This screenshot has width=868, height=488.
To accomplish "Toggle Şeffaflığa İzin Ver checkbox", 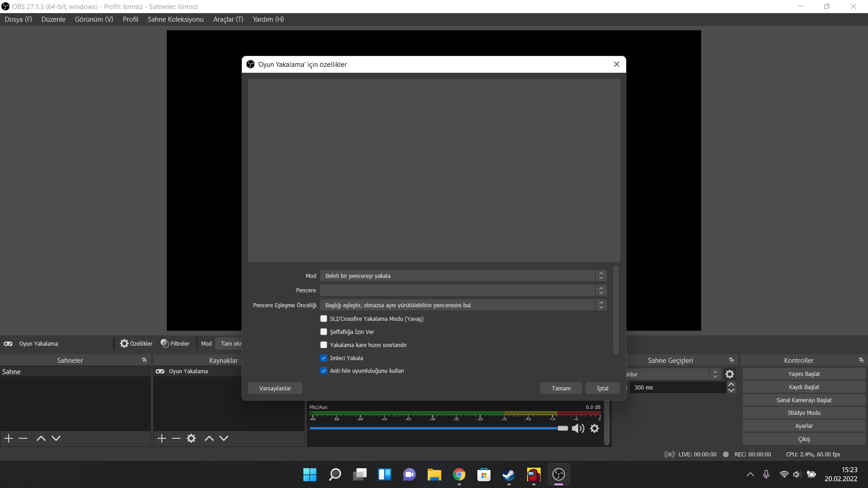I will tap(324, 332).
